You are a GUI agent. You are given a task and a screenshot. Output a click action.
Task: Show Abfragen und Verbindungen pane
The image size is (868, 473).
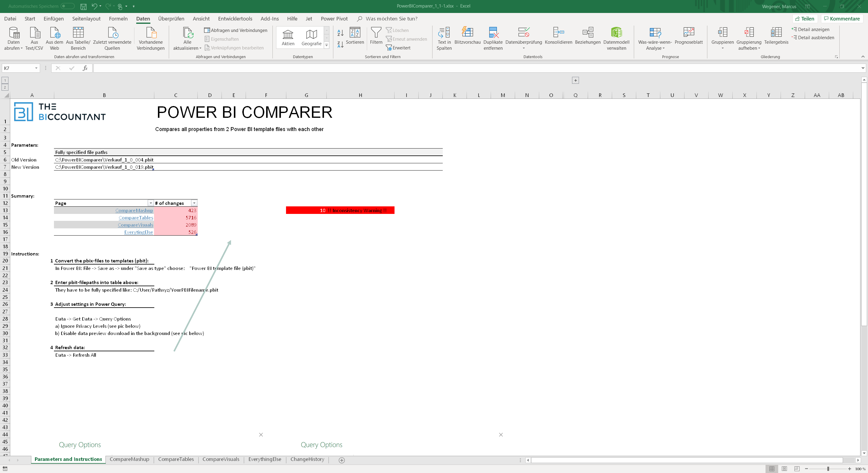click(x=236, y=30)
